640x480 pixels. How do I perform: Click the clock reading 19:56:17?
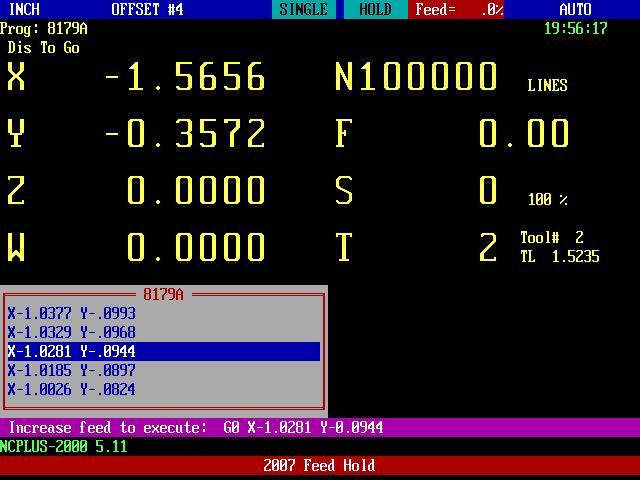click(x=576, y=28)
